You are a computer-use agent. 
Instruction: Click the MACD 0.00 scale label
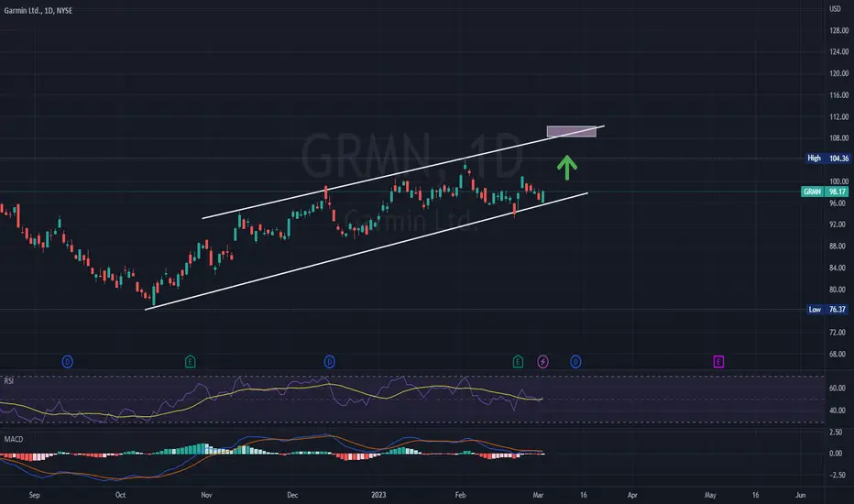click(x=836, y=454)
